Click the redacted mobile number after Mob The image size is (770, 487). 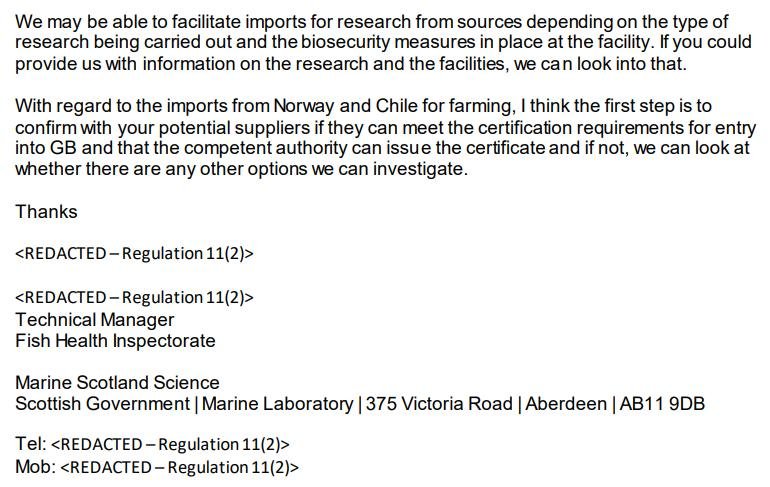point(180,466)
